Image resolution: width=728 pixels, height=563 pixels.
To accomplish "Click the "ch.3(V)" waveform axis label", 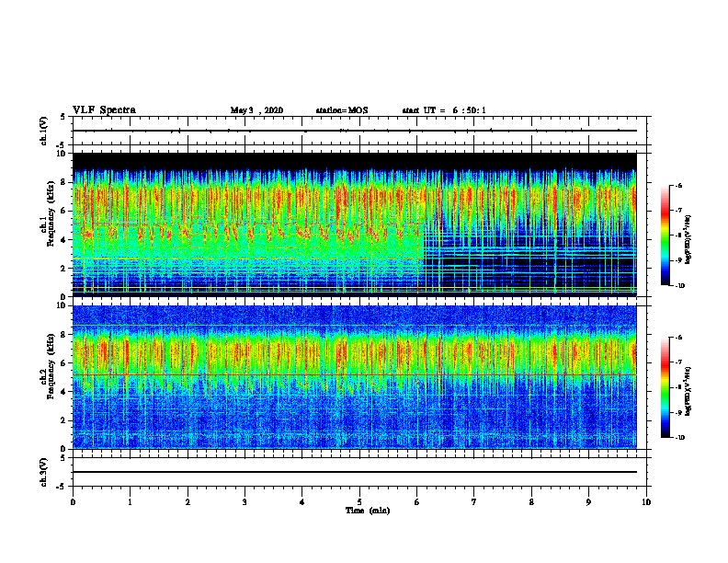I will (x=44, y=473).
